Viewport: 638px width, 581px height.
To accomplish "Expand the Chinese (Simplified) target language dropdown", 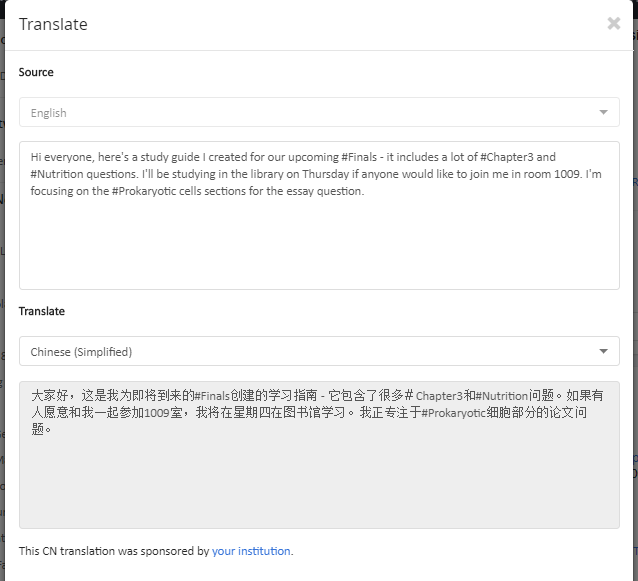I will (319, 351).
